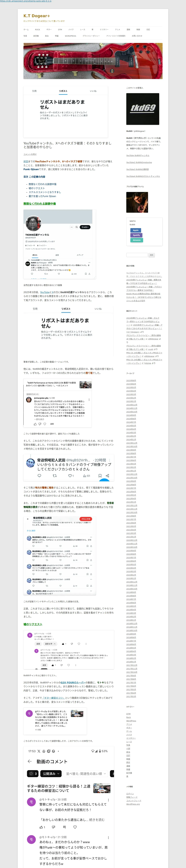Screen dimensions: 186x868
Task: Open YouTube3 tkd69の漫研部 link
Action: (137, 170)
